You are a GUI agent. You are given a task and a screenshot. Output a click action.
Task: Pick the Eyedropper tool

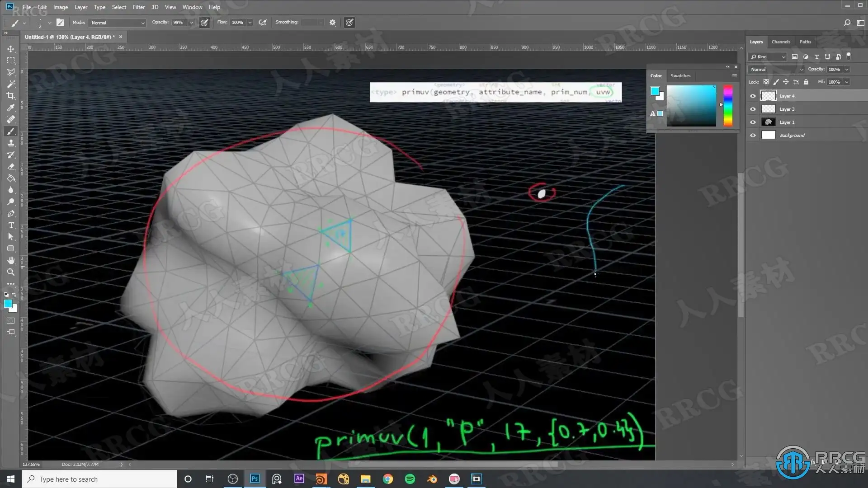click(x=11, y=108)
